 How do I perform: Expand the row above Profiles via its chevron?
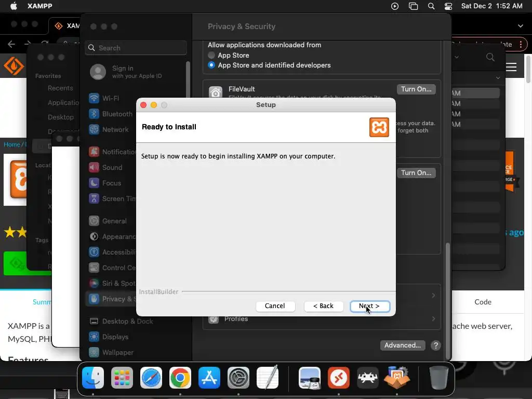pos(433,296)
